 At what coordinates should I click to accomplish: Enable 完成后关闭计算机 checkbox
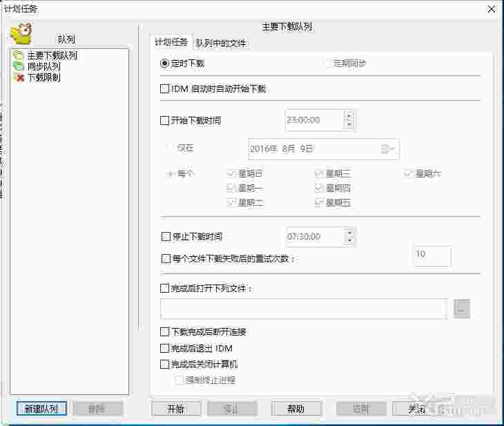[x=164, y=365]
